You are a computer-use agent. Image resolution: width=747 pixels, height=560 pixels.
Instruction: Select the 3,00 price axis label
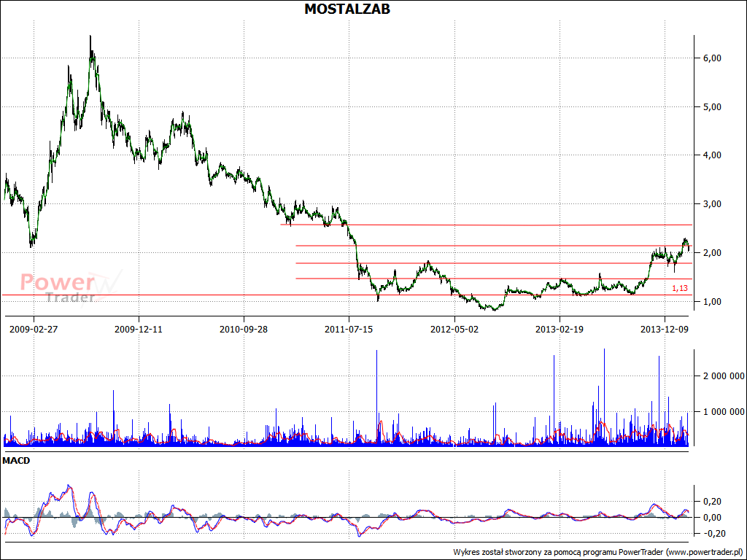(712, 204)
